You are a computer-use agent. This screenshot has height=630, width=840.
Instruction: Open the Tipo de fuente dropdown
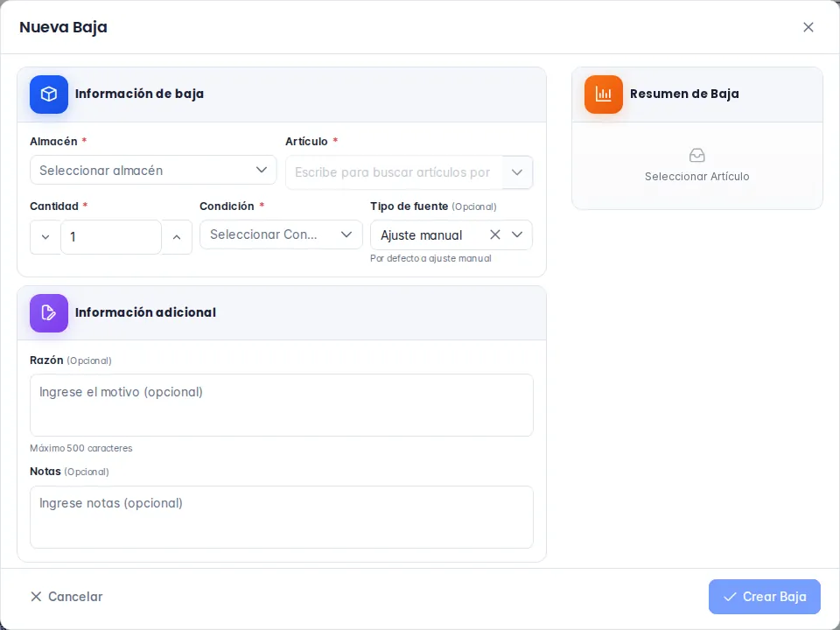tap(517, 234)
